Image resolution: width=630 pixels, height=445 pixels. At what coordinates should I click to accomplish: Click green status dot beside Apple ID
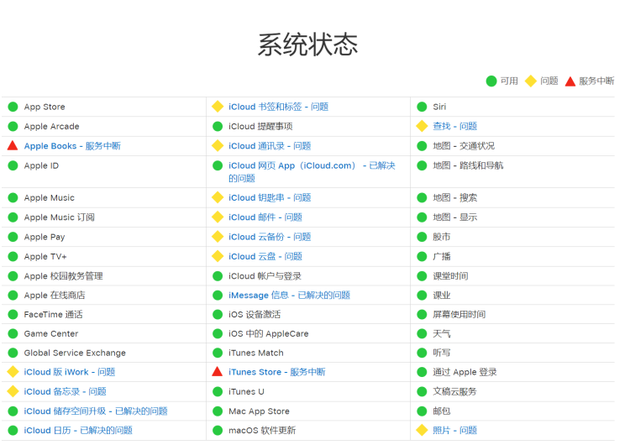tap(13, 165)
